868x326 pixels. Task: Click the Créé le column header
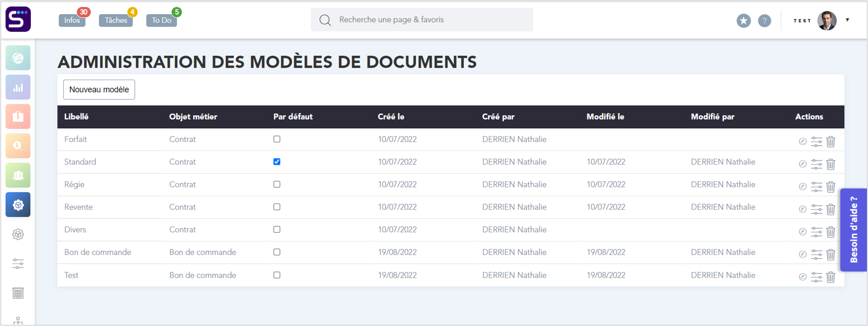point(391,117)
